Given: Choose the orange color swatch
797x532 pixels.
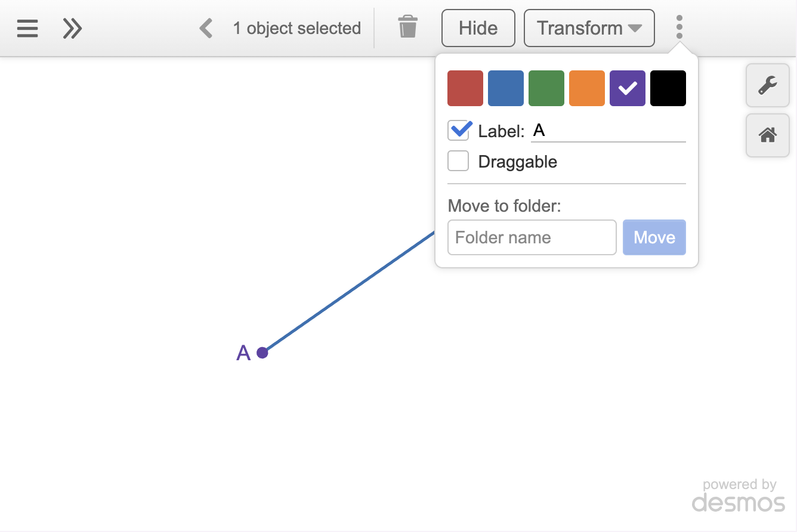Looking at the screenshot, I should [587, 88].
